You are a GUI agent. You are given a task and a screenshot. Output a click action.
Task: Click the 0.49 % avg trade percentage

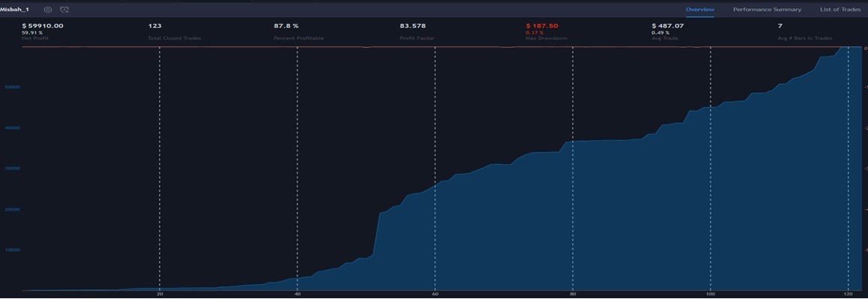[x=660, y=33]
